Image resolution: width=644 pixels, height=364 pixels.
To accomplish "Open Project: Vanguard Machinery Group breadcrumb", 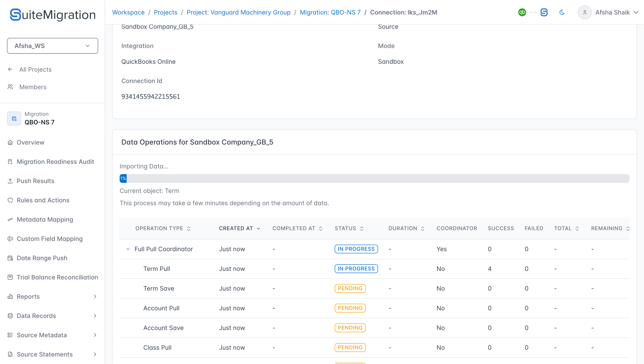I will (x=238, y=12).
